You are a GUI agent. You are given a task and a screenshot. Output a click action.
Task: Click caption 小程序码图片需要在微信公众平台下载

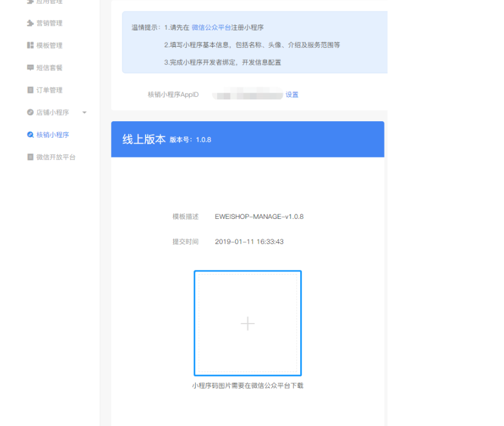pos(247,385)
